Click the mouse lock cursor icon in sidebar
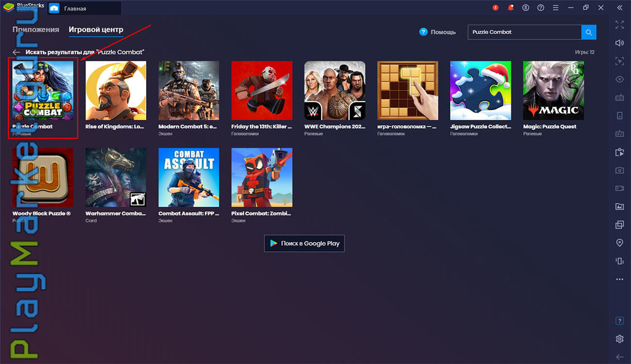This screenshot has width=631, height=364. pyautogui.click(x=620, y=61)
